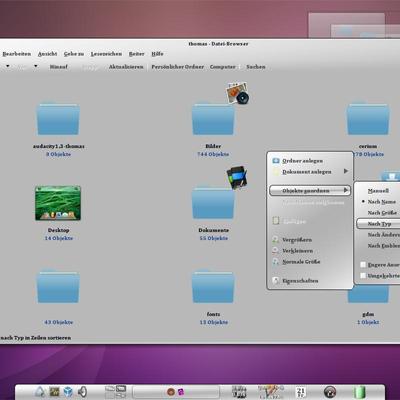Click Aktualisieren to reload the folder
The image size is (400, 400).
[x=126, y=67]
